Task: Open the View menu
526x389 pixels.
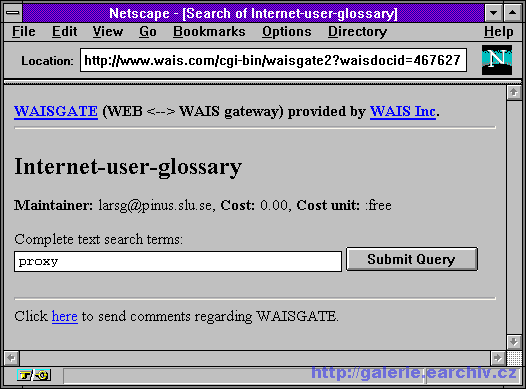Action: [108, 32]
